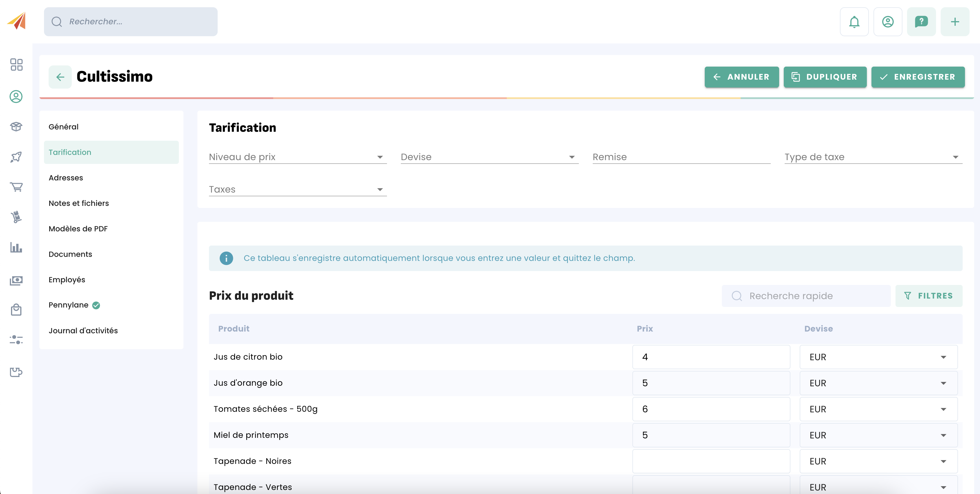Open the user account icon in header
Viewport: 980px width, 494px height.
[x=888, y=22]
